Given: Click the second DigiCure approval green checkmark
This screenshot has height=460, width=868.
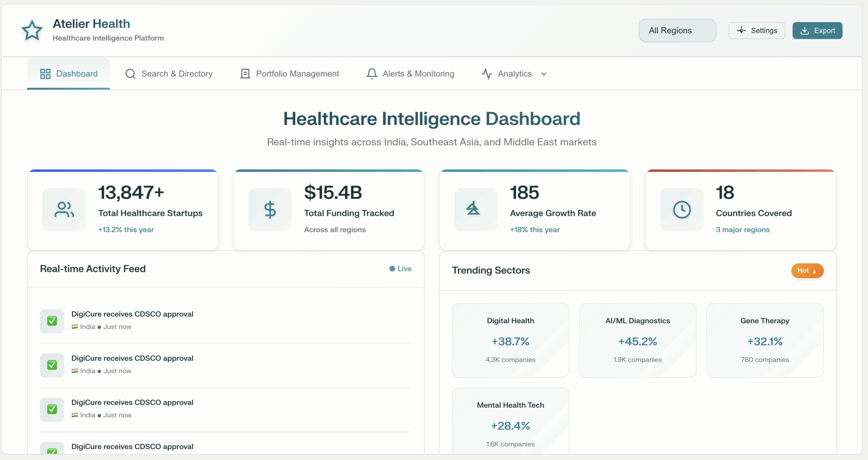Looking at the screenshot, I should (52, 365).
